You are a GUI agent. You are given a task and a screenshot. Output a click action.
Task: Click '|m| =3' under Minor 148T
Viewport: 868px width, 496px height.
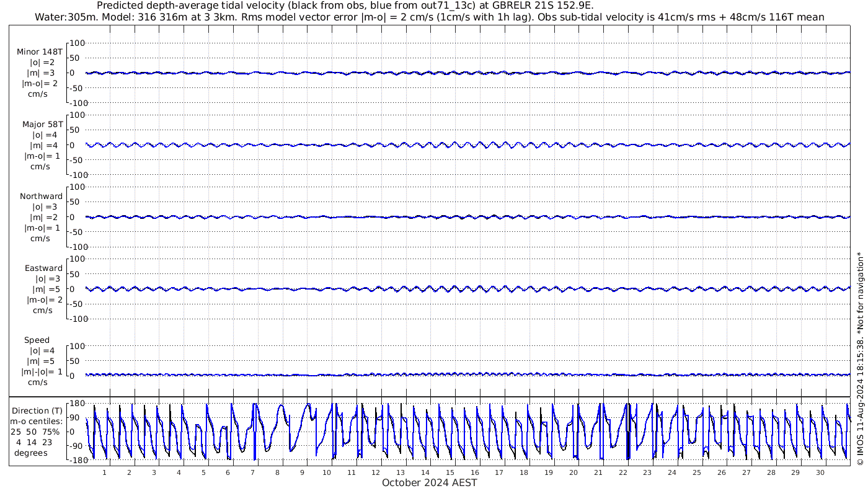(x=43, y=73)
